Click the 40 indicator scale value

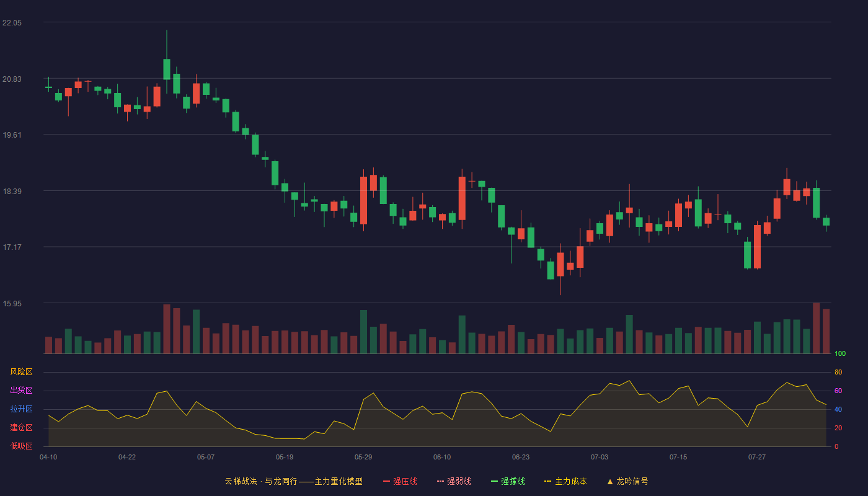[x=838, y=410]
